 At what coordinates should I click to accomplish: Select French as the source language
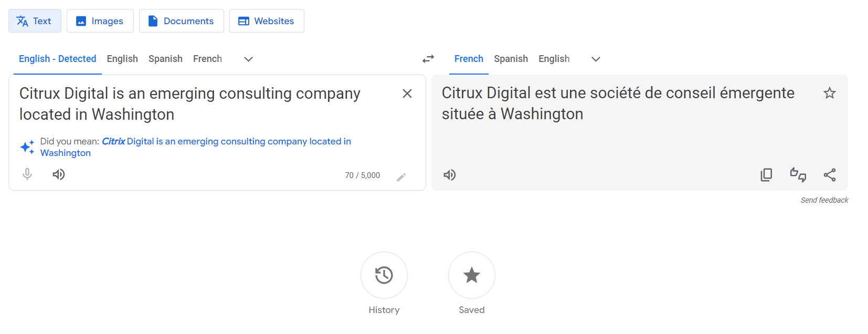point(207,59)
